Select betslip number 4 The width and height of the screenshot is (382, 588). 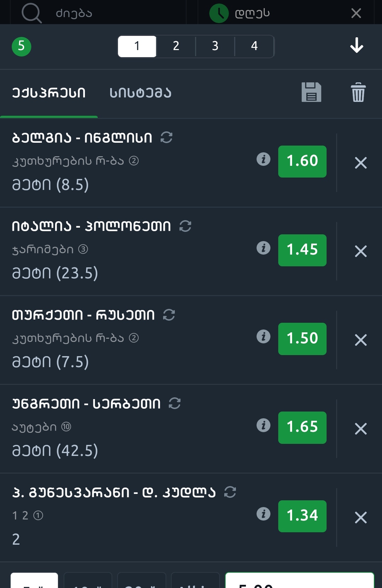[254, 46]
